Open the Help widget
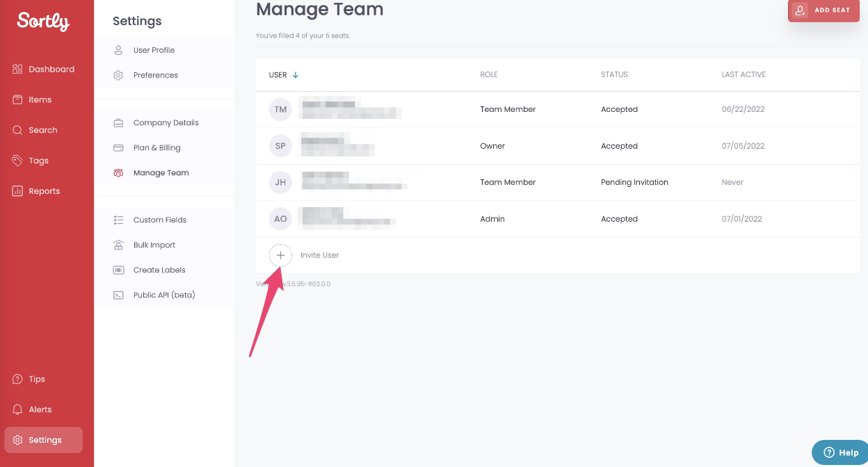Screen dimensions: 868x467 pyautogui.click(x=840, y=452)
